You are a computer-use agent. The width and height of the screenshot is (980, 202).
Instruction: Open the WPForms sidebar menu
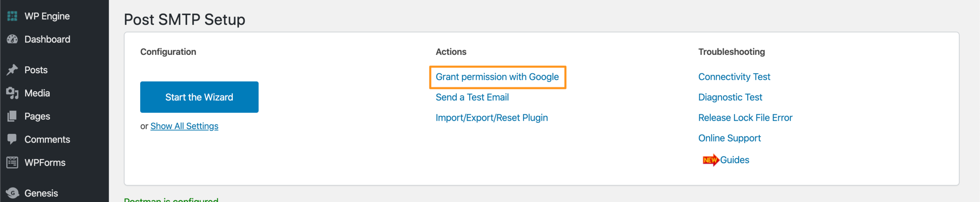coord(45,163)
